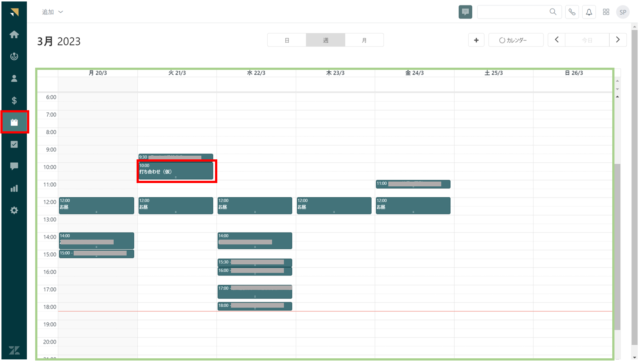This screenshot has width=640, height=362.
Task: Open the Deals dollar icon in sidebar
Action: coord(14,100)
